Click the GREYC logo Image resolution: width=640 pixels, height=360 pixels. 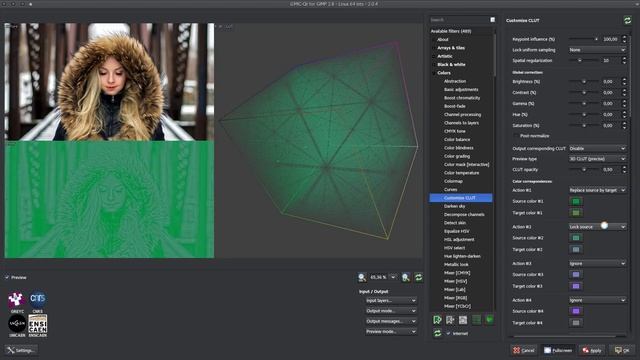(x=17, y=300)
